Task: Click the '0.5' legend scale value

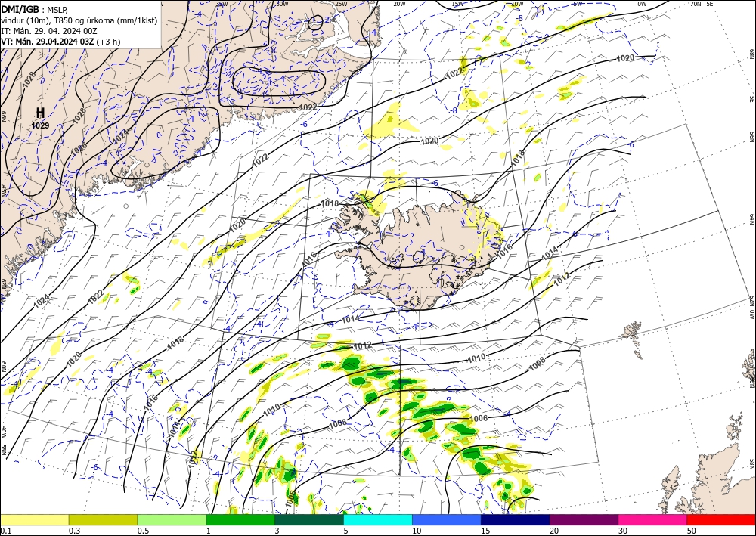Action: [x=143, y=531]
